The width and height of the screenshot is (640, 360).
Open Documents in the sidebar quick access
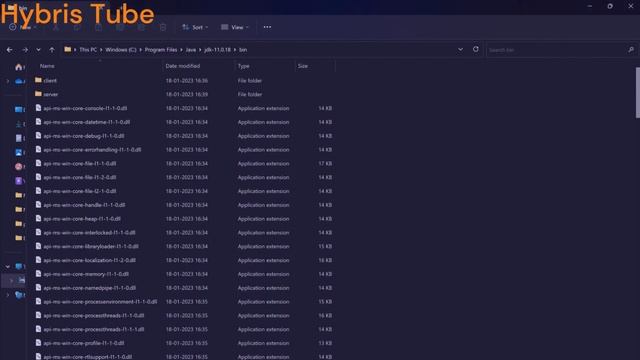point(19,138)
